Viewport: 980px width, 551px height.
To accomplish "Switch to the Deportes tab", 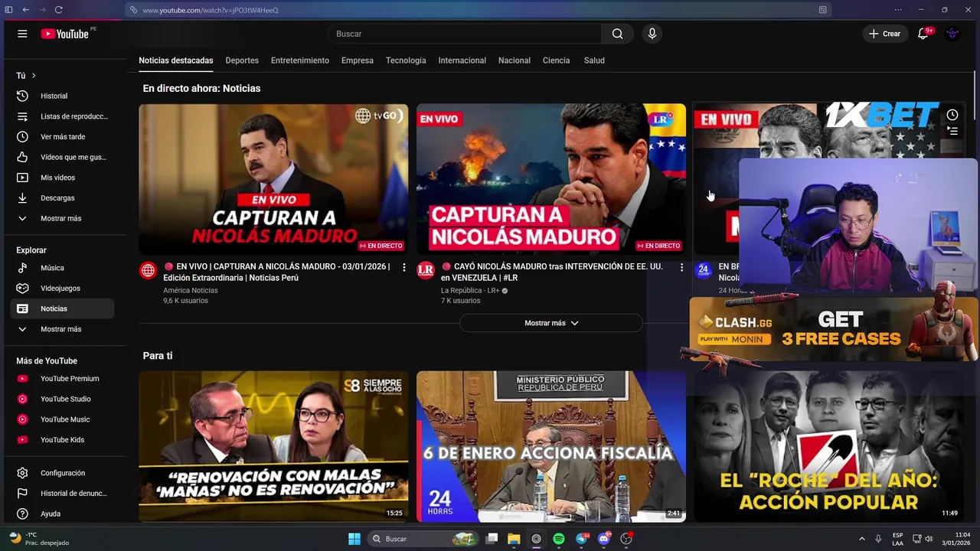I will click(242, 60).
